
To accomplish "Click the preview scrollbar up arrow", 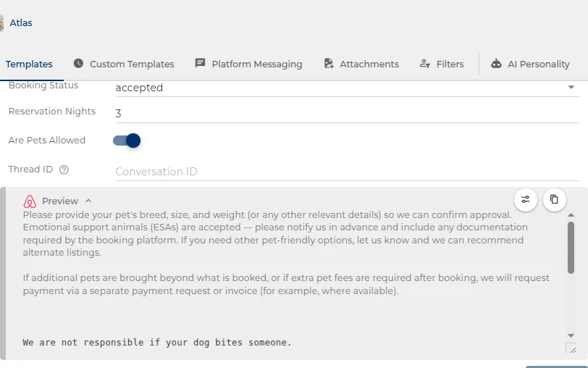I will 571,215.
